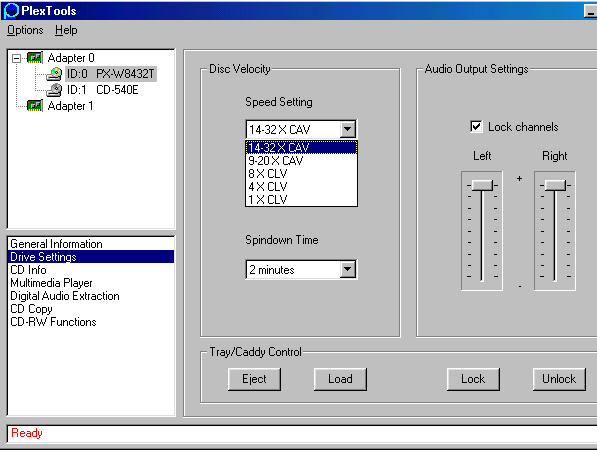Click the Adapter 0 card icon
Screen dimensions: 597x450
coord(35,58)
